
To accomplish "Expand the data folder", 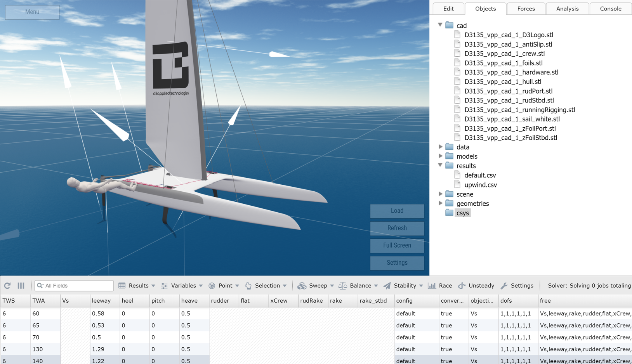I will [440, 147].
